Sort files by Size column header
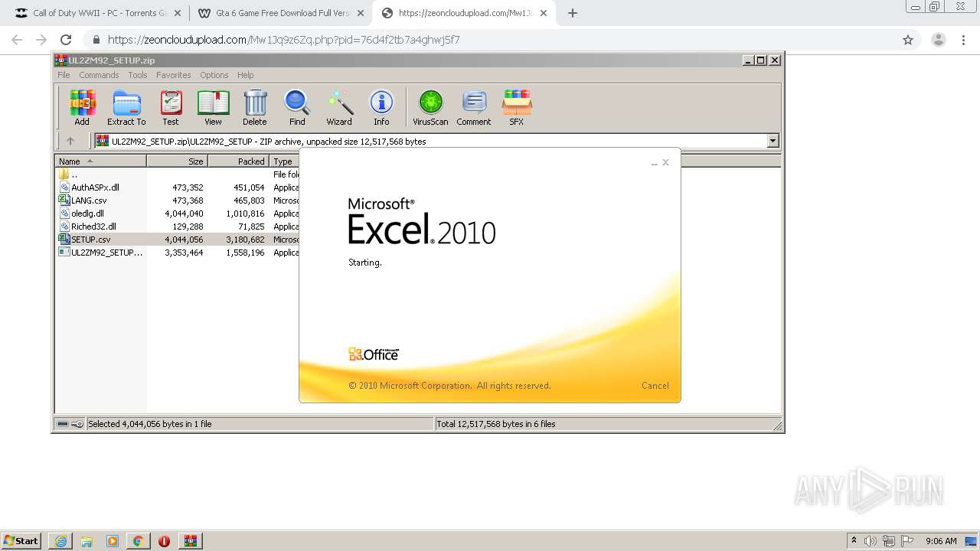The width and height of the screenshot is (980, 551). tap(177, 161)
